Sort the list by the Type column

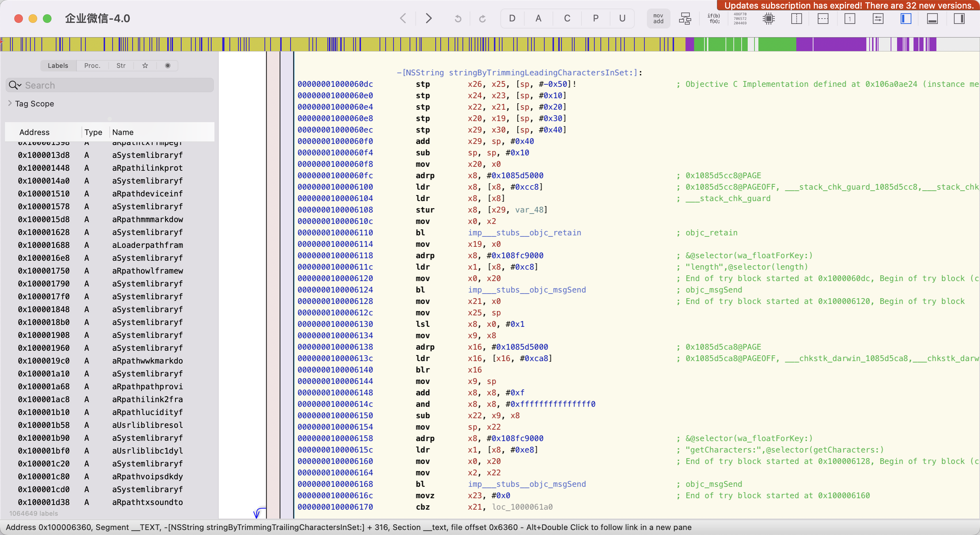(x=93, y=132)
